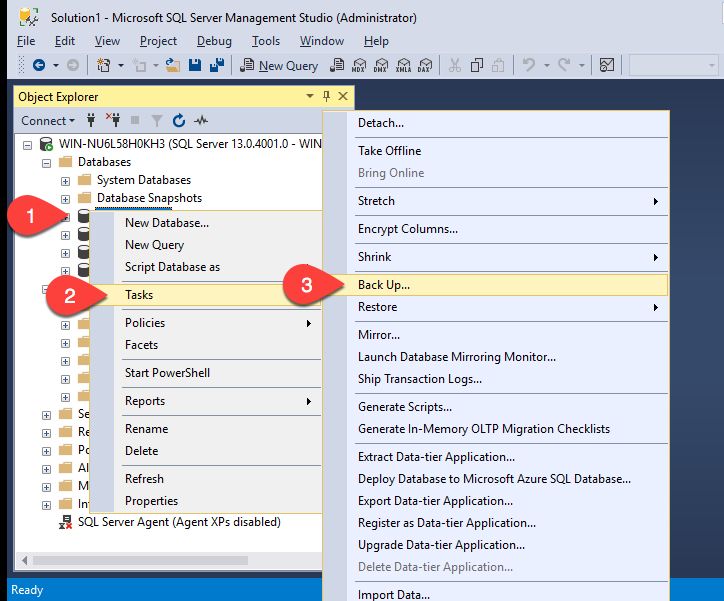Image resolution: width=724 pixels, height=601 pixels.
Task: Expand the Database Snapshots folder
Action: pyautogui.click(x=65, y=199)
